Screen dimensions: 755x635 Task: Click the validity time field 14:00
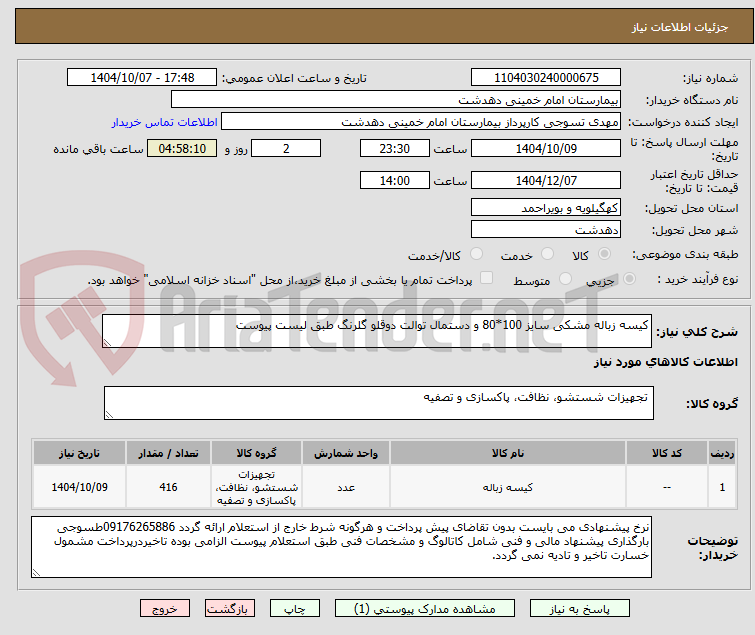point(395,181)
